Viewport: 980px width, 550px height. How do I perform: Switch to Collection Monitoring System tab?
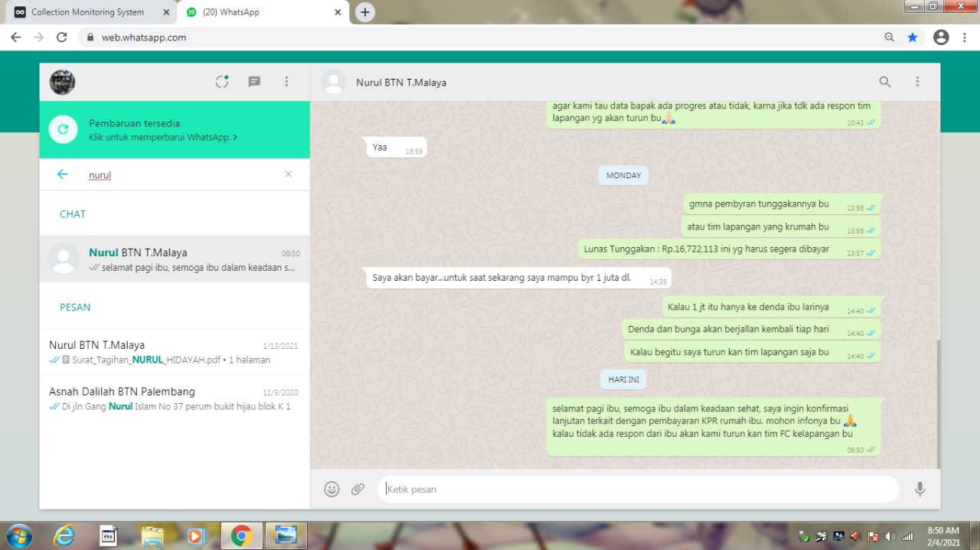point(87,12)
